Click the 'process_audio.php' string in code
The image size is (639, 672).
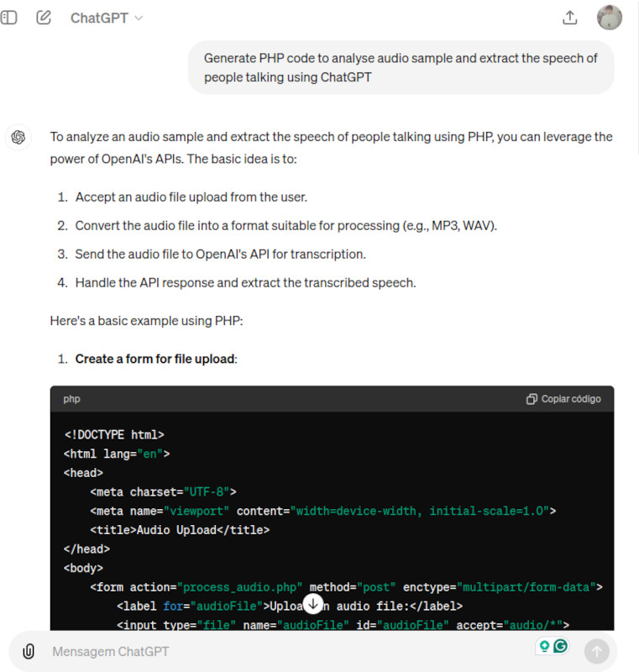240,587
